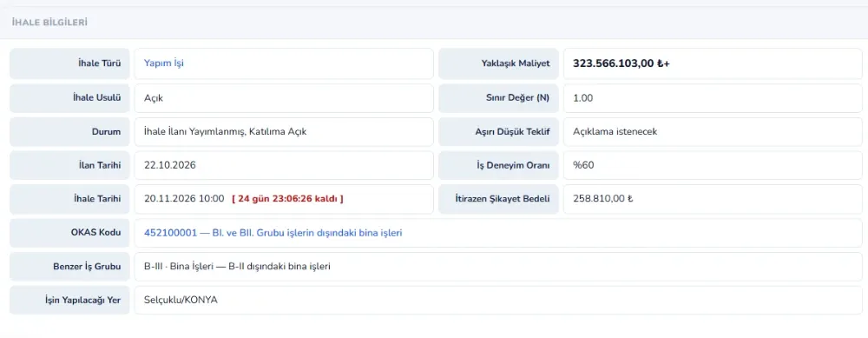The height and width of the screenshot is (338, 868).
Task: Select B-III Bina İşleri value text
Action: 237,267
